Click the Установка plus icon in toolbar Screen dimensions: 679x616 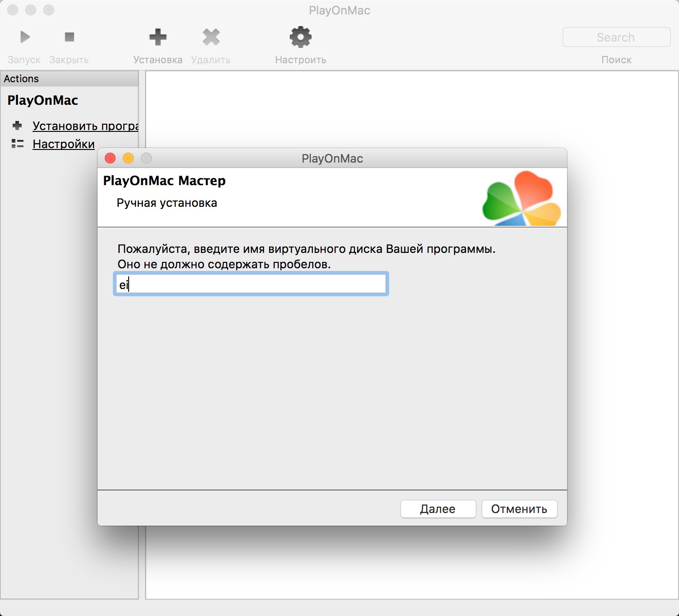pos(158,37)
